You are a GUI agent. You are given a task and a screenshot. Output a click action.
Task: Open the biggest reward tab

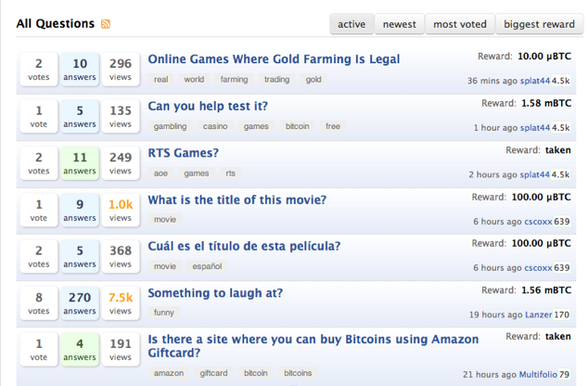click(539, 24)
